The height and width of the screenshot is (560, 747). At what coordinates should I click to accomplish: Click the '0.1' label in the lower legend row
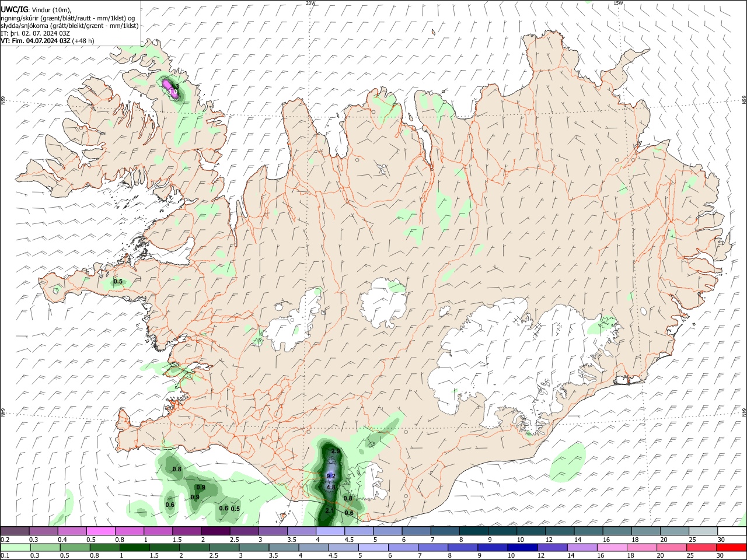click(x=5, y=556)
